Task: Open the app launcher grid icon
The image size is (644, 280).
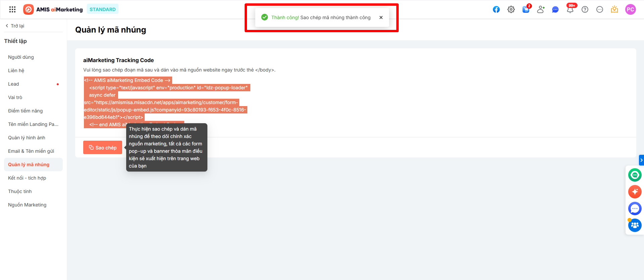Action: pos(12,9)
